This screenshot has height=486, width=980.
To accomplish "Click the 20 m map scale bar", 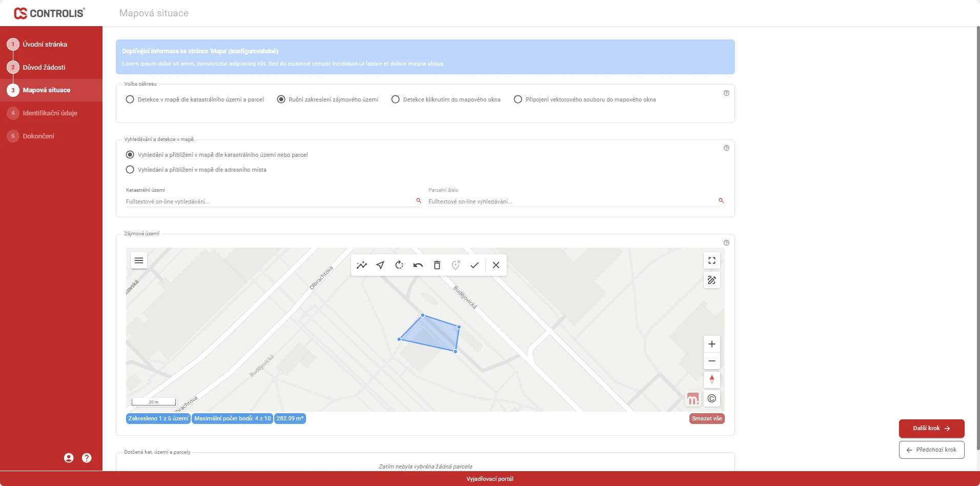I will pos(154,402).
